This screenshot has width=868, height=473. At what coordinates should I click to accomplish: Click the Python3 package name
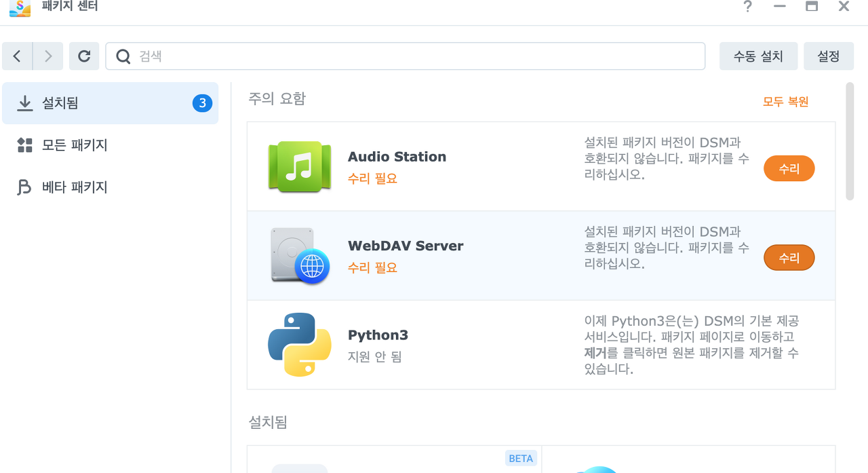(378, 335)
